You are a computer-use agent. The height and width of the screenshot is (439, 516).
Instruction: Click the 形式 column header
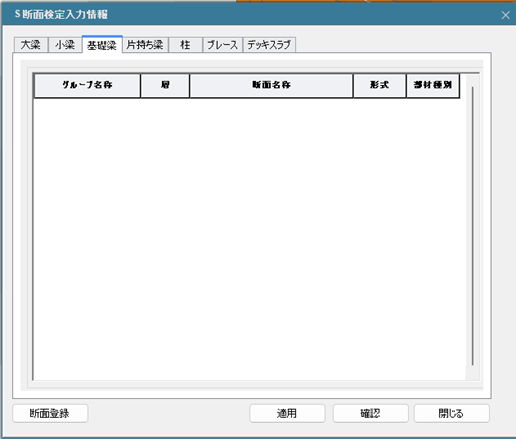coord(379,85)
